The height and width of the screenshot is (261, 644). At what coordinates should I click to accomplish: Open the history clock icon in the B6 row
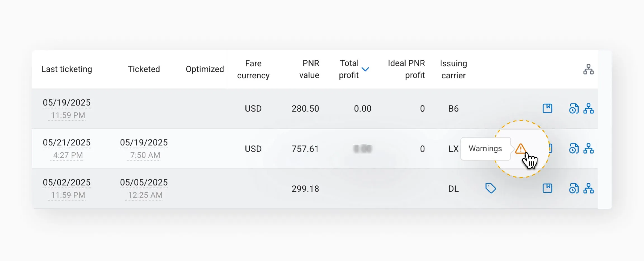coord(574,109)
